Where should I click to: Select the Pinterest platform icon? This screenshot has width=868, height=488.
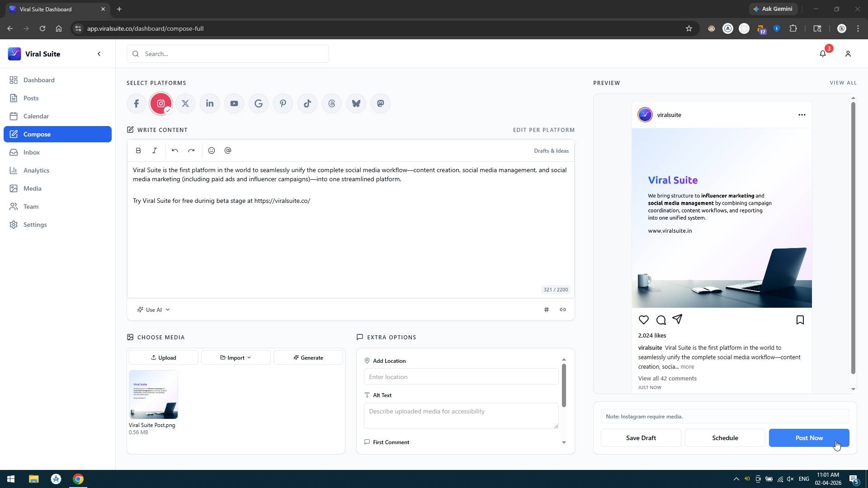point(283,103)
